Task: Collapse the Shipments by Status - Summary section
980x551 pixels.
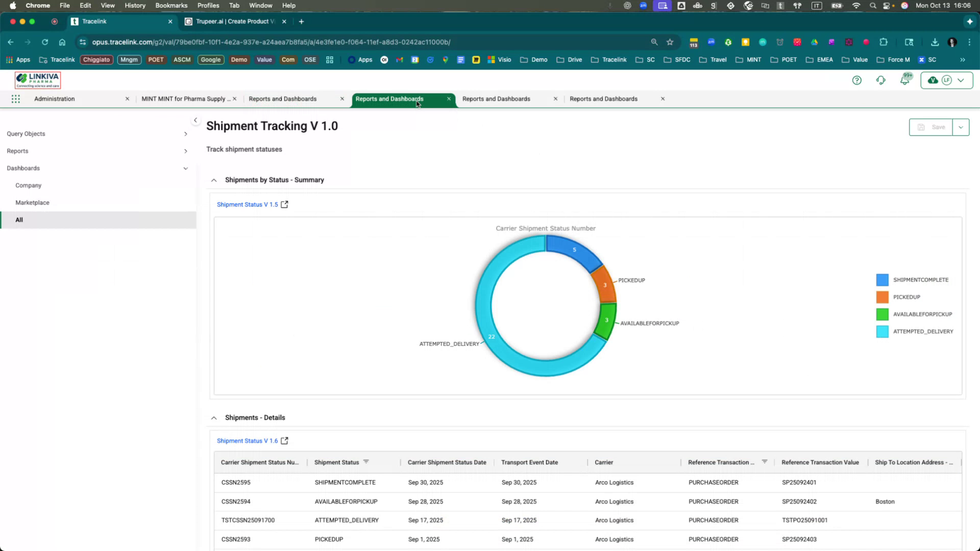Action: [214, 180]
